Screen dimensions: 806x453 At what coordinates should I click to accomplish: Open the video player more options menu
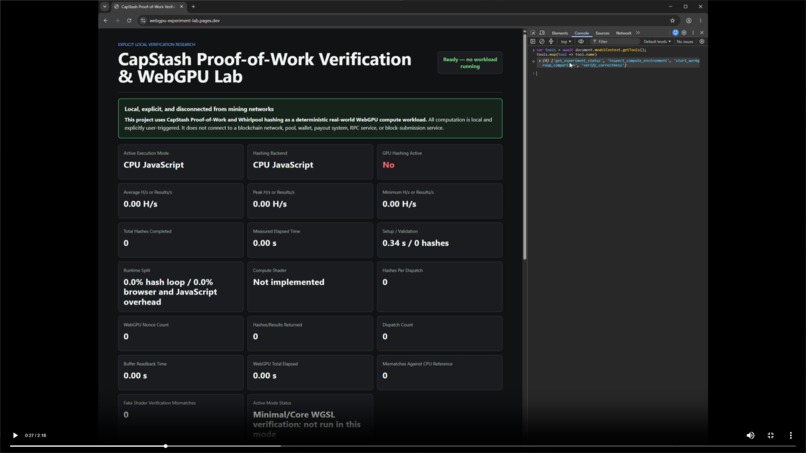791,435
